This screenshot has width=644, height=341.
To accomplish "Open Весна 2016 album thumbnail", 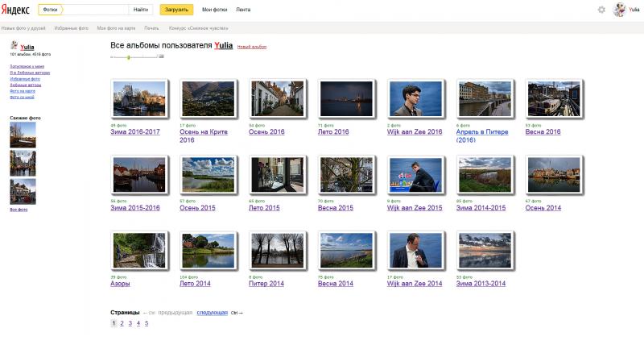I will [554, 98].
